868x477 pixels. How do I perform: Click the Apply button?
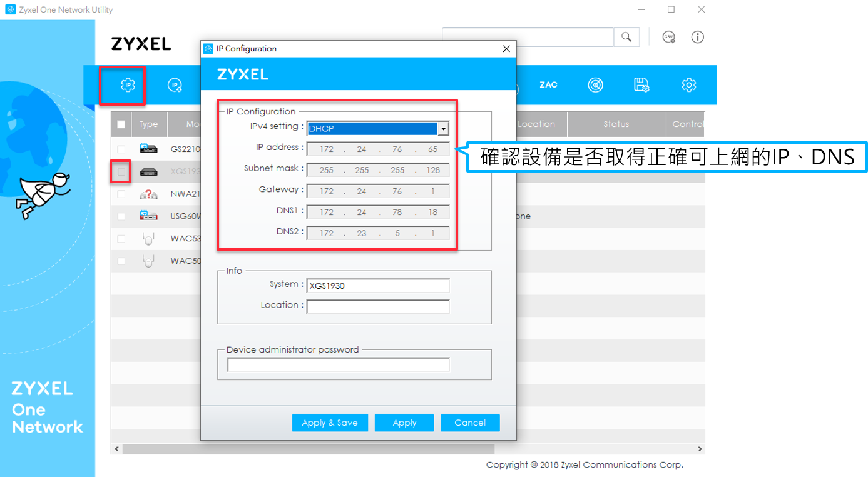(x=404, y=423)
